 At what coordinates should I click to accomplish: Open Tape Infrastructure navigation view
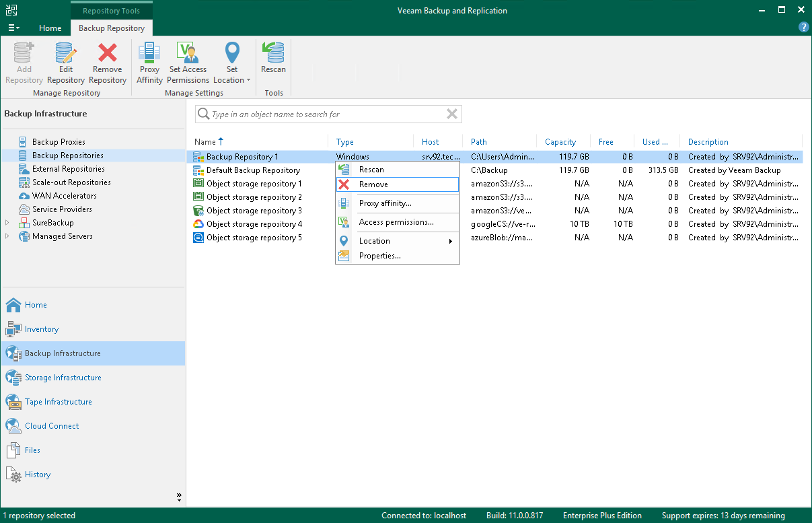pyautogui.click(x=93, y=402)
